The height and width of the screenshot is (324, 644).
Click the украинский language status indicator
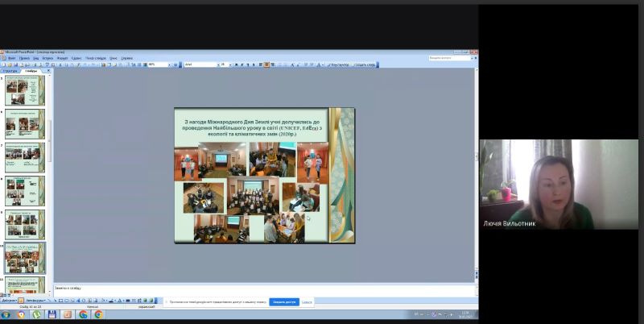[146, 307]
